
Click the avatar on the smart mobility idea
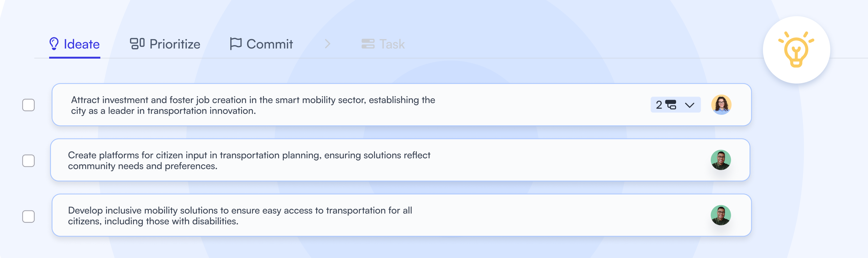(x=721, y=104)
